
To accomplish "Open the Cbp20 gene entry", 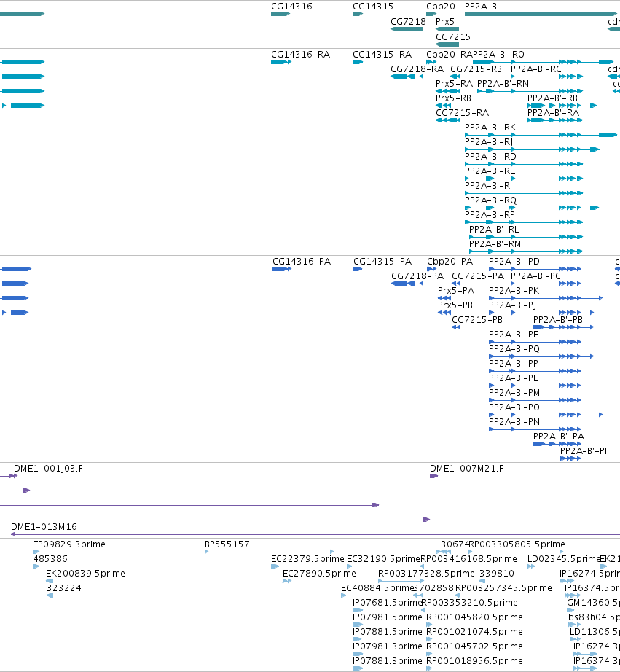I will pyautogui.click(x=441, y=7).
